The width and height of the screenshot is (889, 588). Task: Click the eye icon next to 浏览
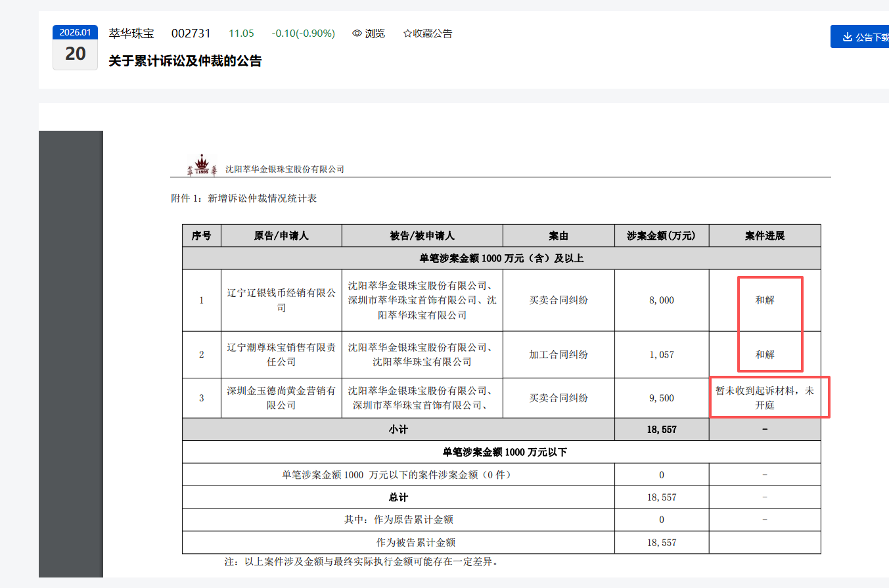357,34
